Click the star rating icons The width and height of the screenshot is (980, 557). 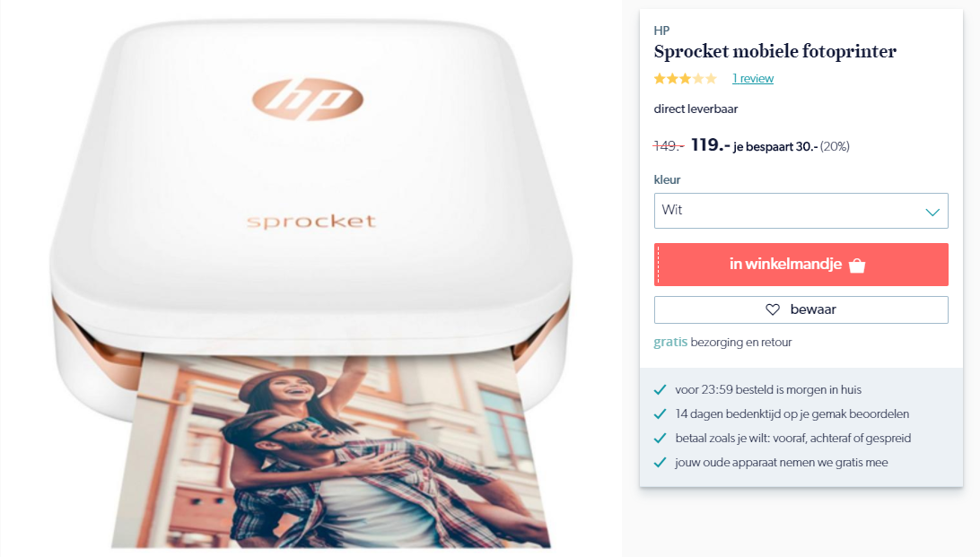pos(686,79)
